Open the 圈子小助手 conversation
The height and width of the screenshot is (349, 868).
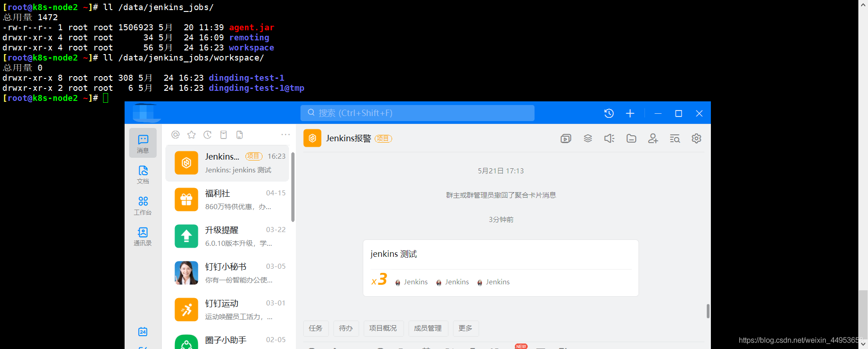pyautogui.click(x=228, y=340)
